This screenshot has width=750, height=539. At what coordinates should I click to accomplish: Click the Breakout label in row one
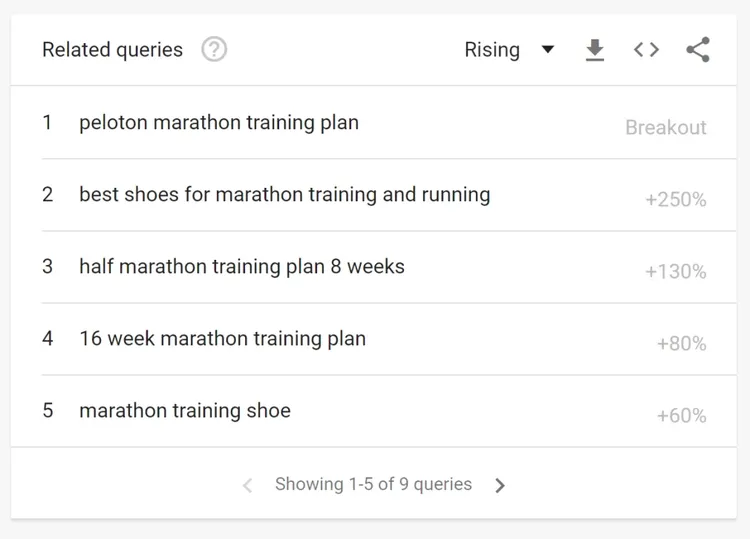(666, 127)
